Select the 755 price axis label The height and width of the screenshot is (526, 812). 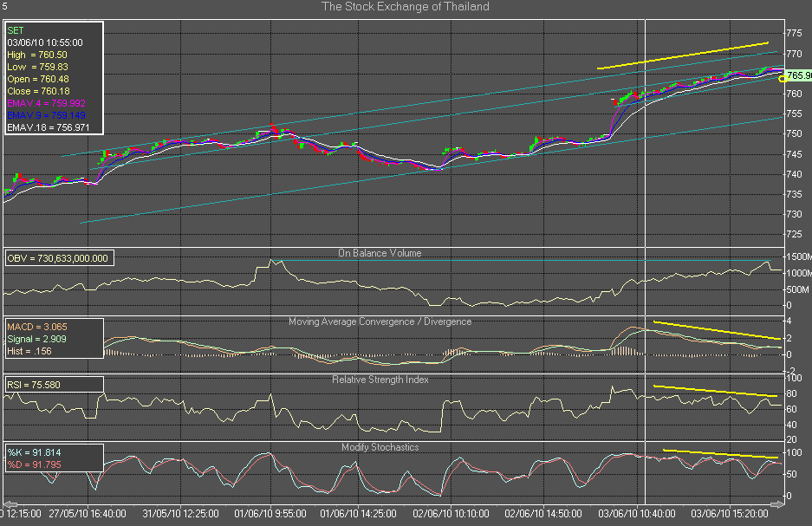click(x=794, y=114)
